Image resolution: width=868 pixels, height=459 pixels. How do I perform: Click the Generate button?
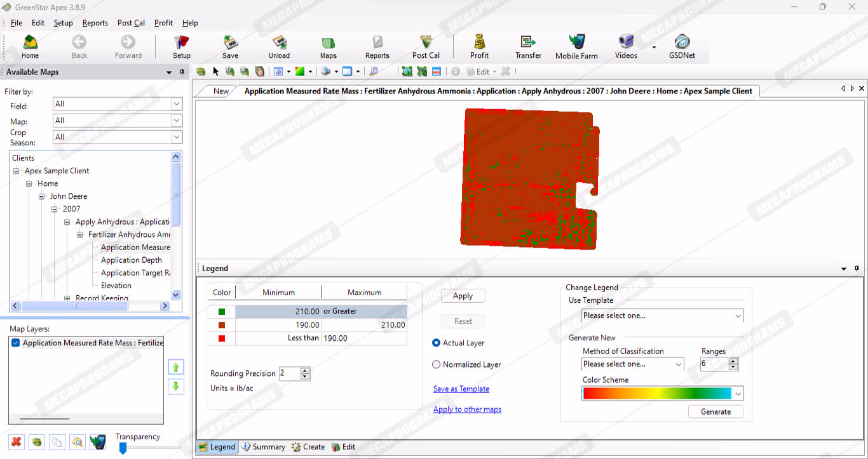715,411
